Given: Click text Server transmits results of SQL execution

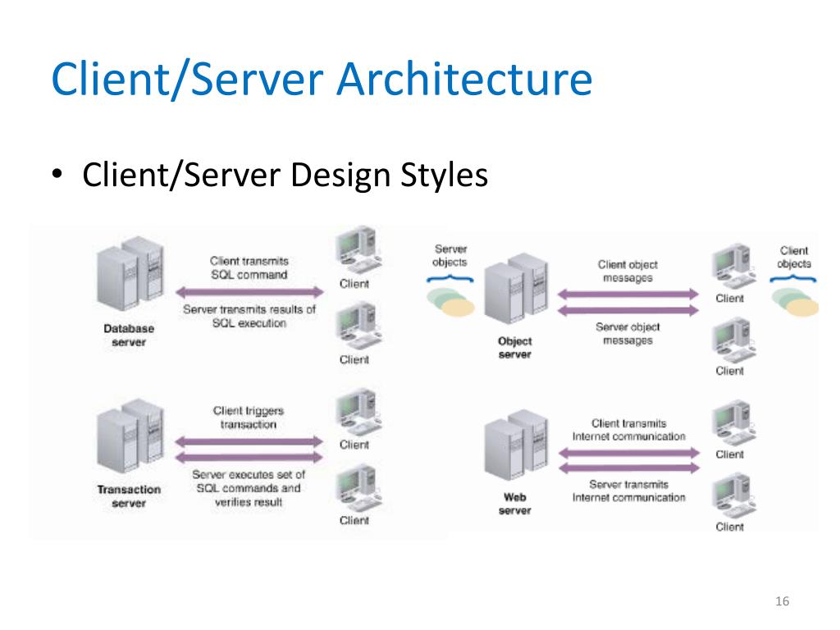Looking at the screenshot, I should tap(249, 316).
